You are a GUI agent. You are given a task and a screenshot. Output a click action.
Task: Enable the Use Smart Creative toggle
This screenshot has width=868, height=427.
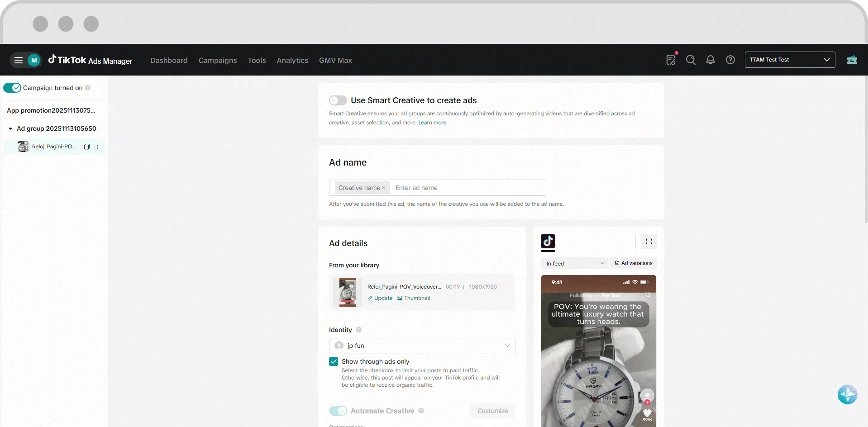[x=338, y=100]
